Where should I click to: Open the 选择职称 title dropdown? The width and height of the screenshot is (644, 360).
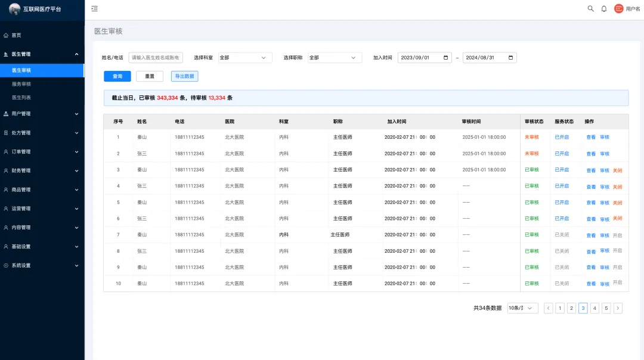point(335,58)
